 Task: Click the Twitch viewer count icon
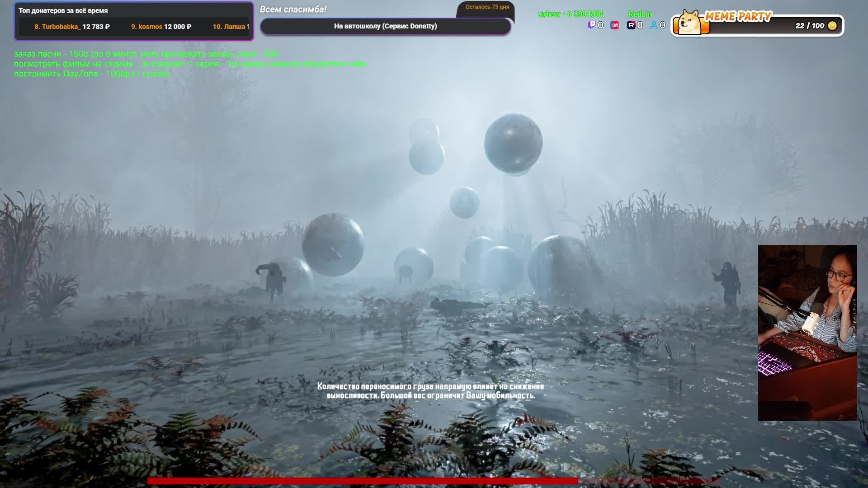591,25
